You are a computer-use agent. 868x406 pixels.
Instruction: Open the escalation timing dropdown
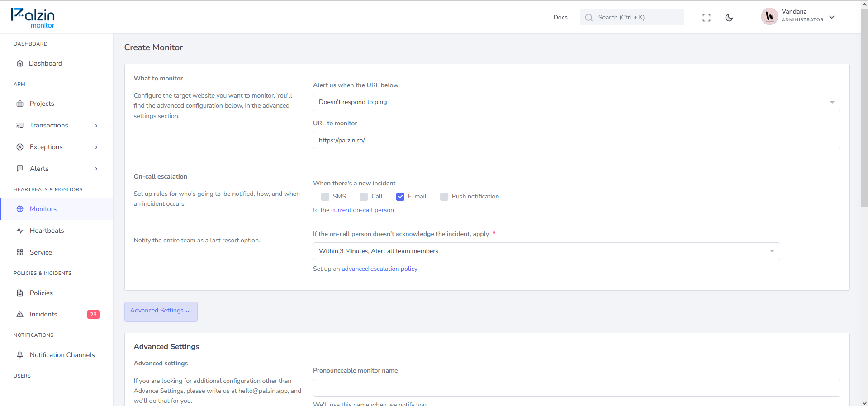click(x=546, y=251)
